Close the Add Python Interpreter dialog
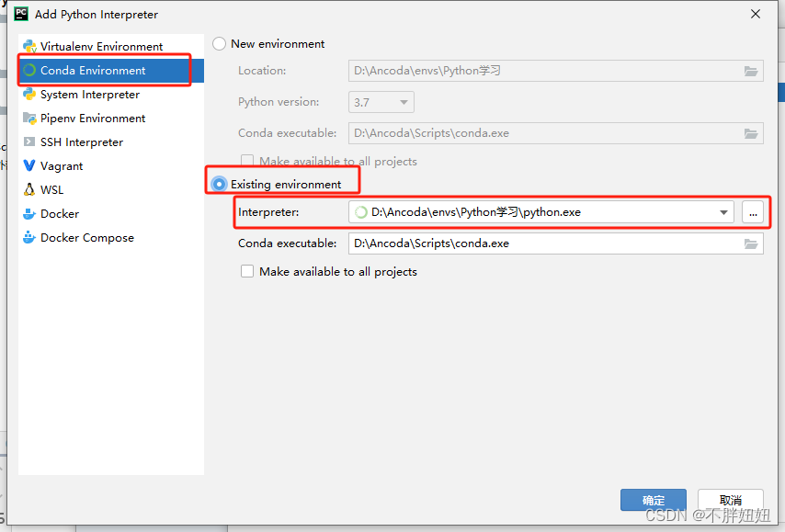 (x=756, y=14)
